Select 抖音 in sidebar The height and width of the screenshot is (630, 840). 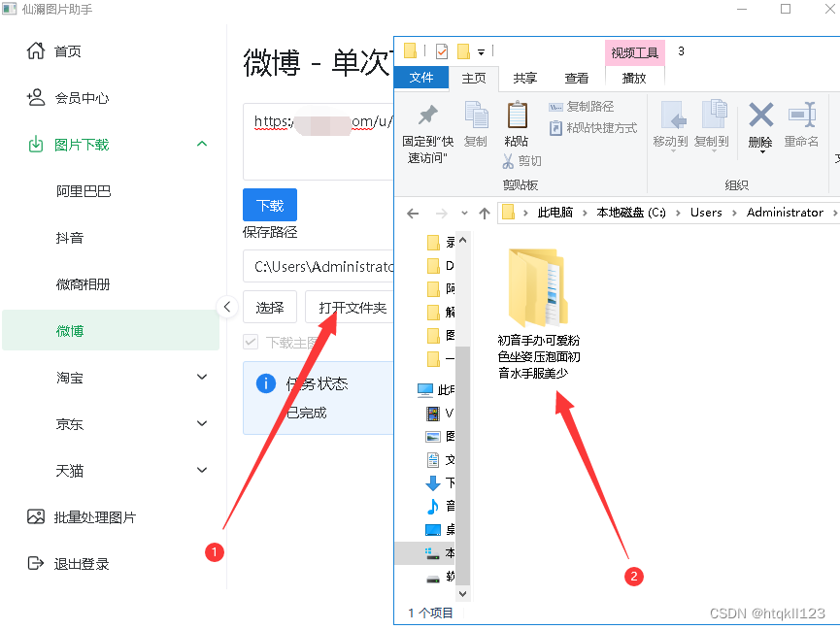(70, 238)
